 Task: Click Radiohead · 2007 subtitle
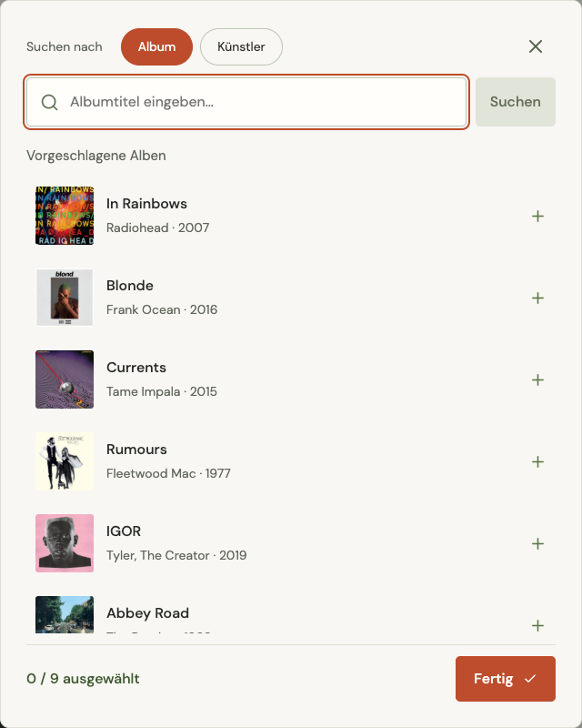[x=158, y=228]
